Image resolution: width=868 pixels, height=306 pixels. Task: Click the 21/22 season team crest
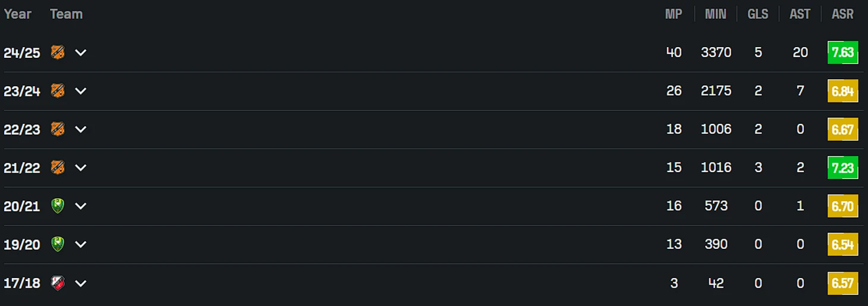(x=58, y=167)
